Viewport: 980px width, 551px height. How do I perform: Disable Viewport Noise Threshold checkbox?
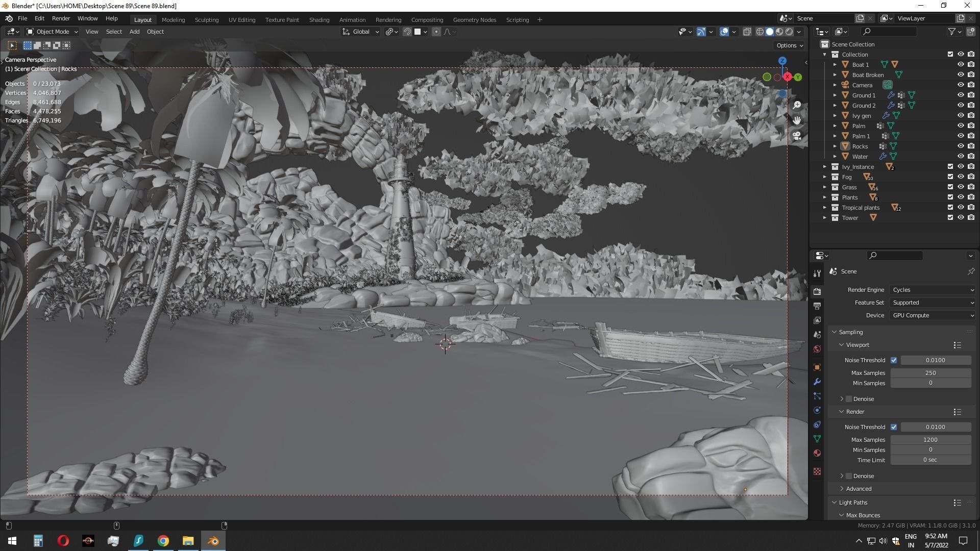point(894,360)
